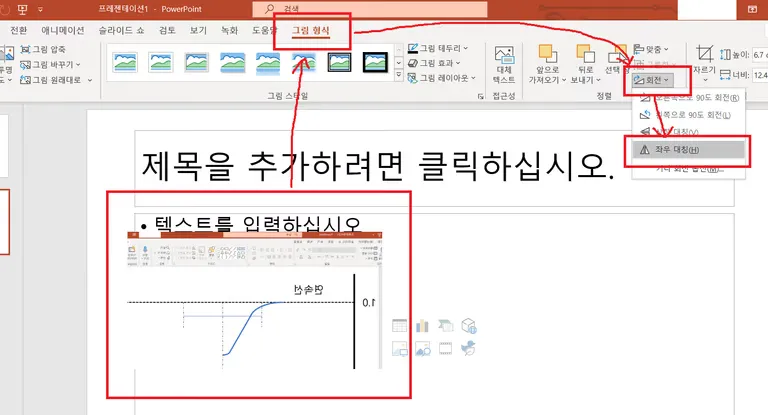The width and height of the screenshot is (768, 415).
Task: Click the 그림 압축 (compress pictures) icon
Action: 25,49
